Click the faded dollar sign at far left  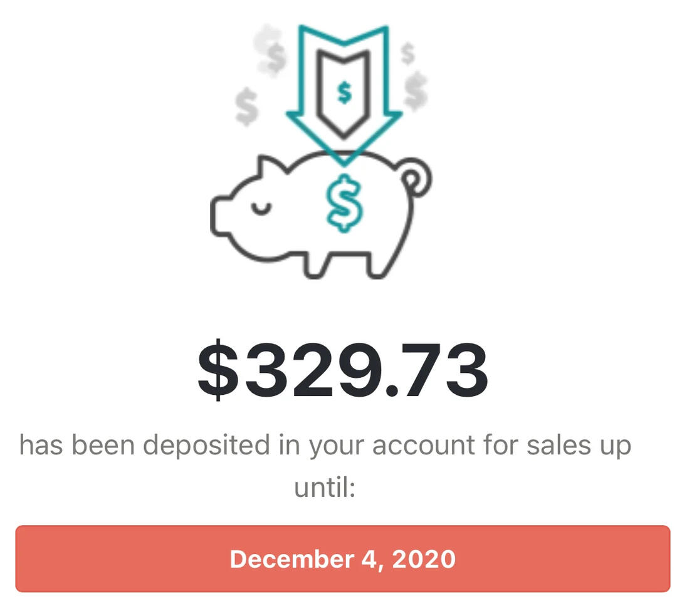tap(246, 107)
